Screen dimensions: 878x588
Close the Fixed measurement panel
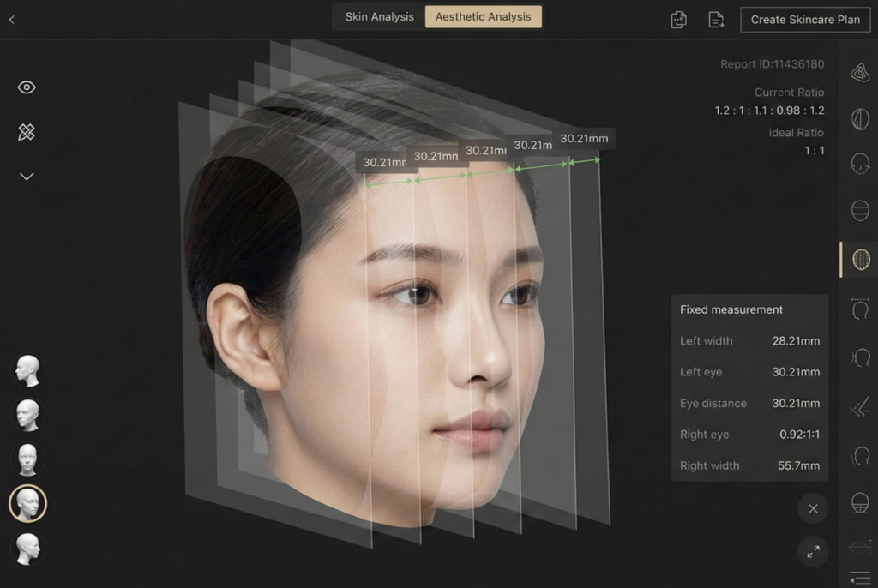(x=813, y=509)
